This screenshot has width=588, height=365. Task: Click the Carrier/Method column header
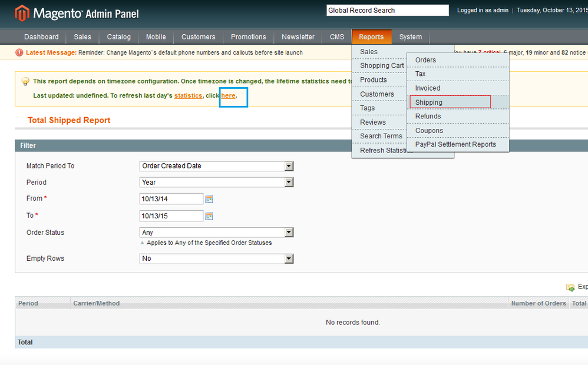289,303
